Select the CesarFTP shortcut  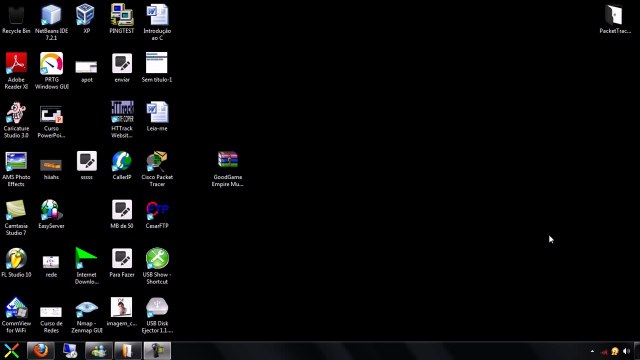[x=157, y=214]
